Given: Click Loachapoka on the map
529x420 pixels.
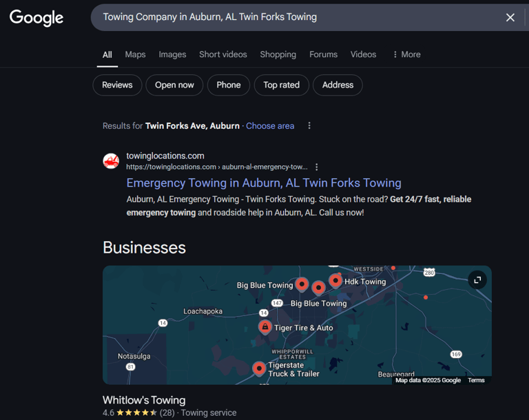Looking at the screenshot, I should 203,311.
